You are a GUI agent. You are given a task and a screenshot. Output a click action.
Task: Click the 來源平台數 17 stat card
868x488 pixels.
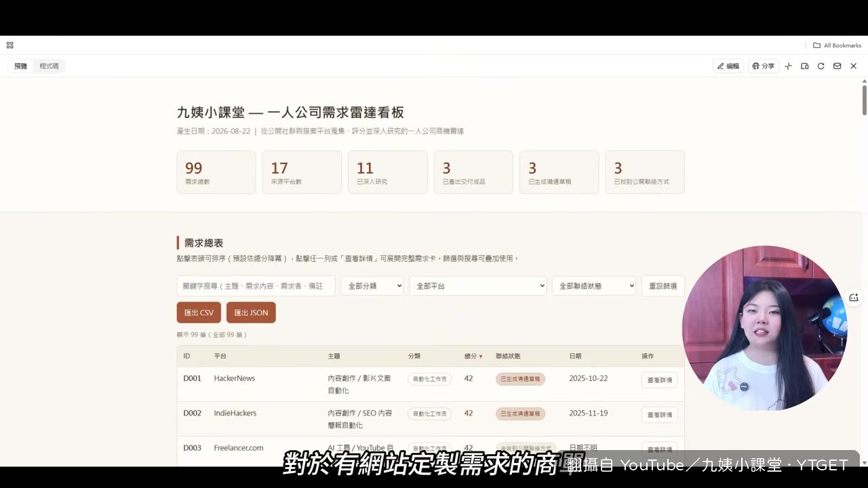pos(302,172)
